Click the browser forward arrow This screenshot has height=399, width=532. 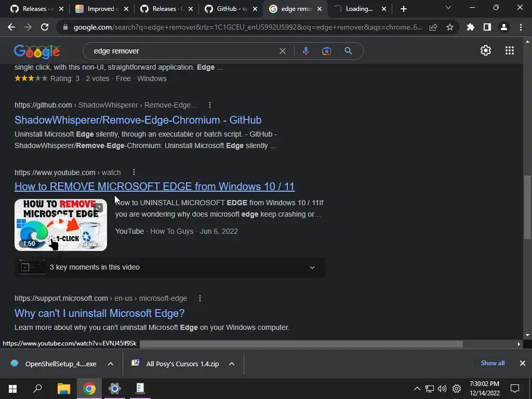pyautogui.click(x=28, y=27)
